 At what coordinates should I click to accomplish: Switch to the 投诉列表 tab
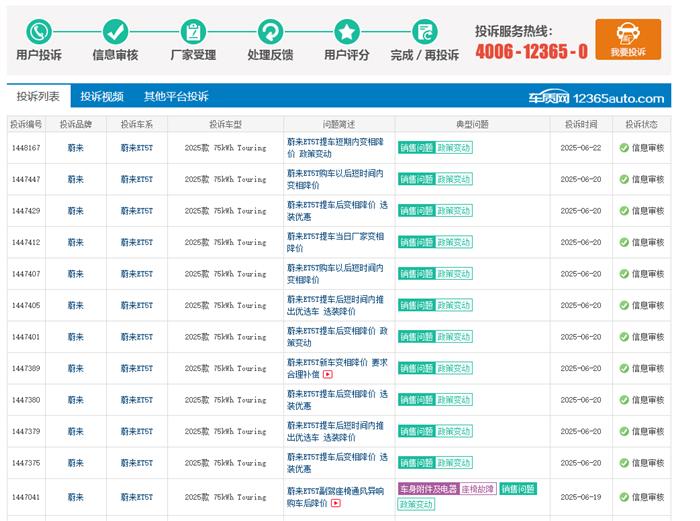(x=38, y=96)
